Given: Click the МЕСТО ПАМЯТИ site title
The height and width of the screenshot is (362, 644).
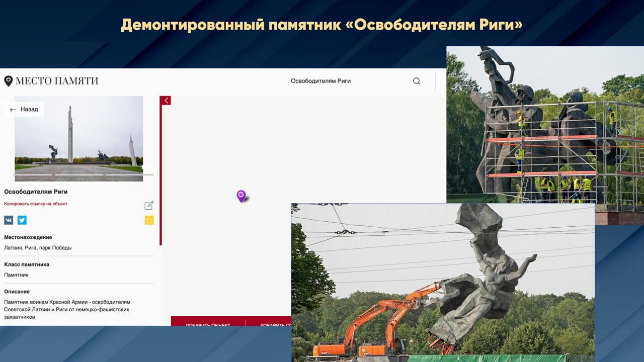Looking at the screenshot, I should 57,81.
